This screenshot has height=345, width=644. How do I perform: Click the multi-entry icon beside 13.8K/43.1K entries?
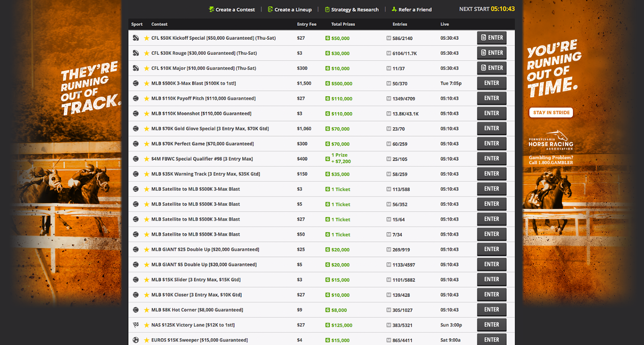389,114
